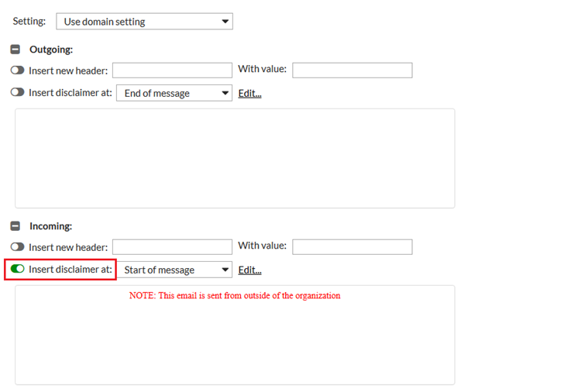561x392 pixels.
Task: Click Edit link in Outgoing section
Action: pyautogui.click(x=250, y=94)
